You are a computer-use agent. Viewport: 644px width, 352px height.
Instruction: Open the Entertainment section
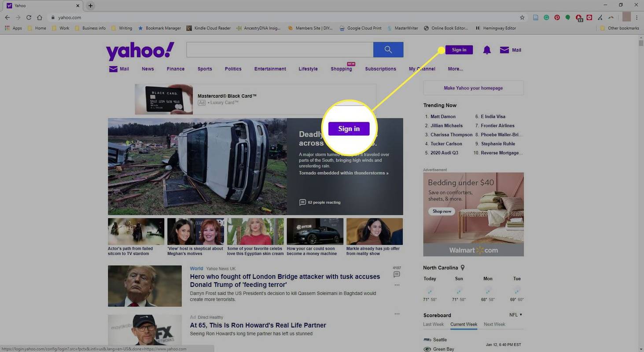(270, 69)
